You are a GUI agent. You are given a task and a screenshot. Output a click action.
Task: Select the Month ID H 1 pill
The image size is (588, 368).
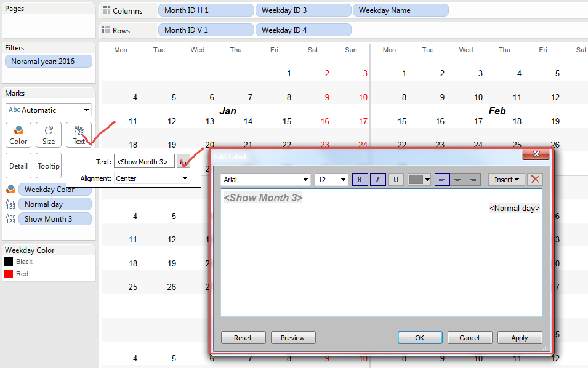coord(206,10)
